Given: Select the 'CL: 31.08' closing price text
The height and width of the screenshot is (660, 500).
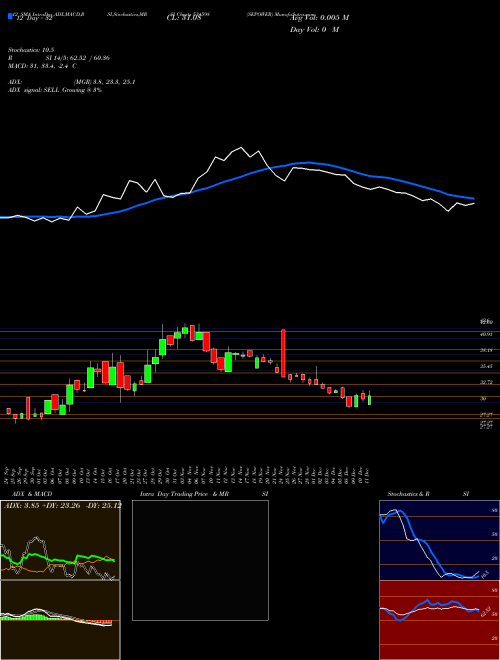Looking at the screenshot, I should [184, 18].
